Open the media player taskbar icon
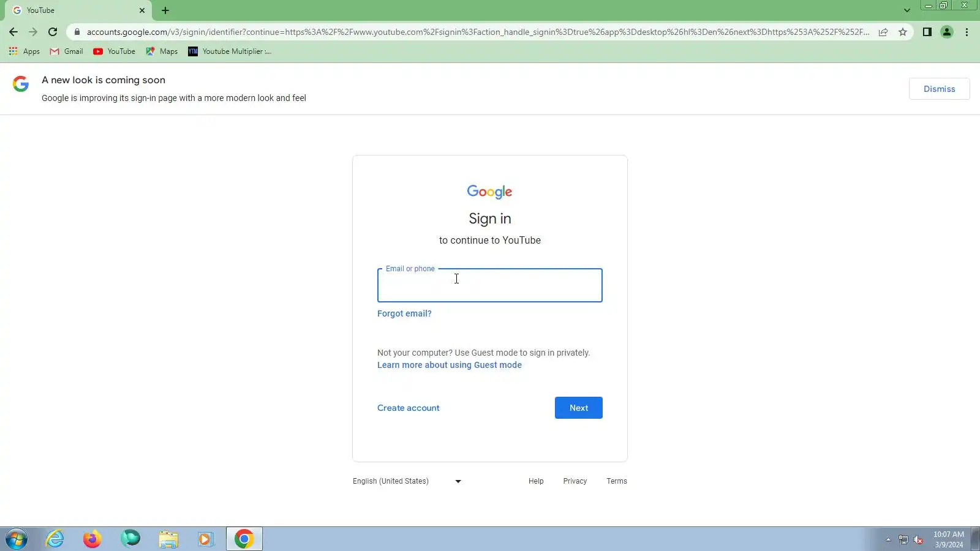The image size is (980, 551). [x=206, y=539]
